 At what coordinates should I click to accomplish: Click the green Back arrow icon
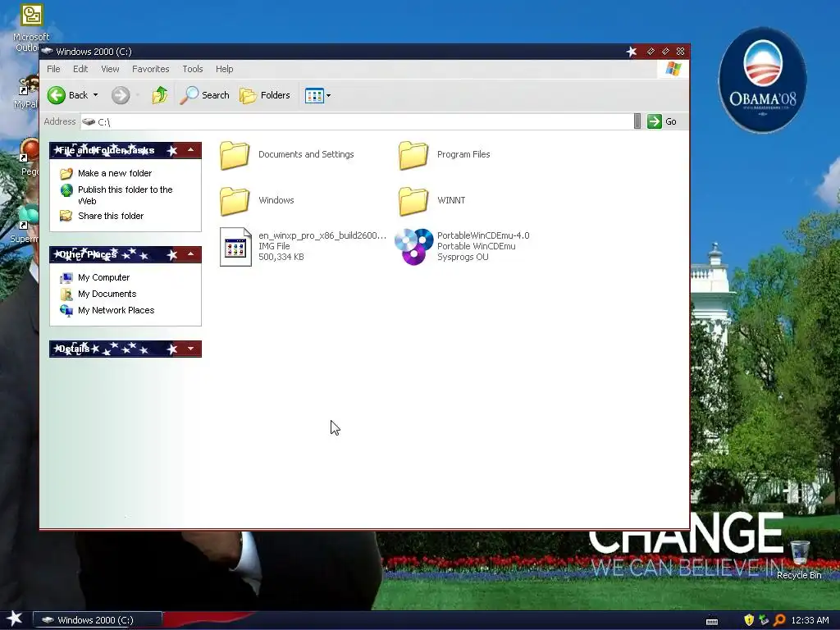point(57,95)
